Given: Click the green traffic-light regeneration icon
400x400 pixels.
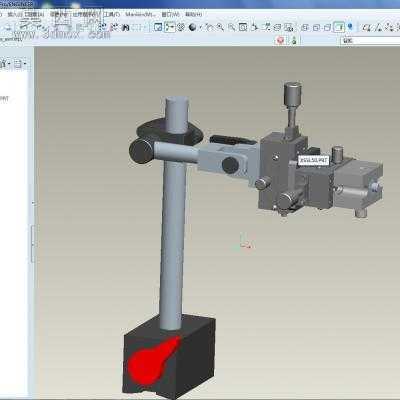Looking at the screenshot, I should pos(294,40).
